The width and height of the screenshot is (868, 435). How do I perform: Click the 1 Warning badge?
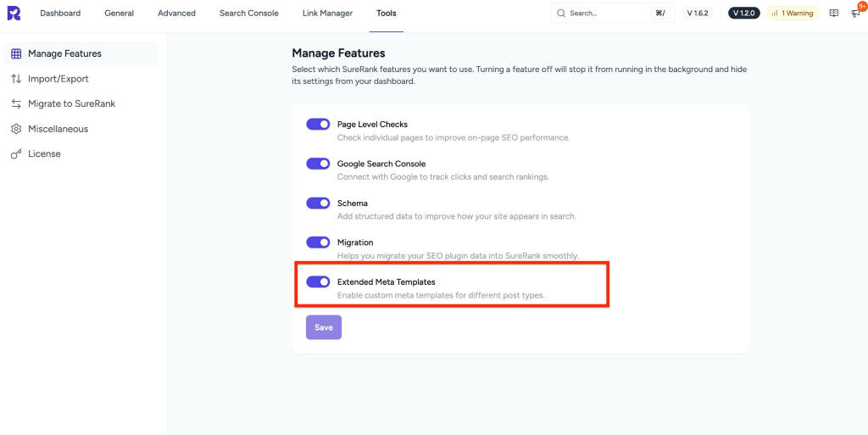pyautogui.click(x=793, y=14)
